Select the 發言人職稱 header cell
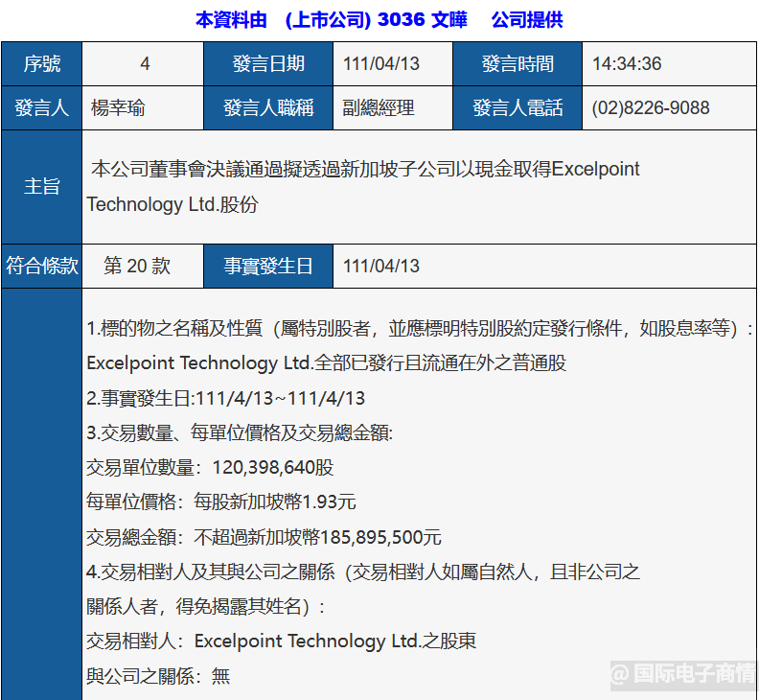The width and height of the screenshot is (759, 700). tap(268, 108)
